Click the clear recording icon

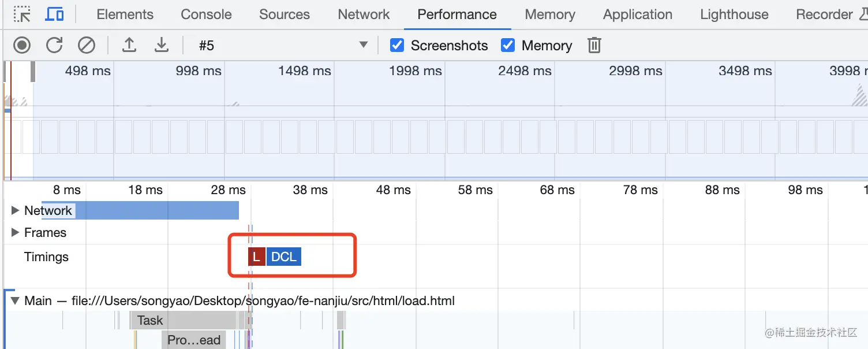coord(87,45)
